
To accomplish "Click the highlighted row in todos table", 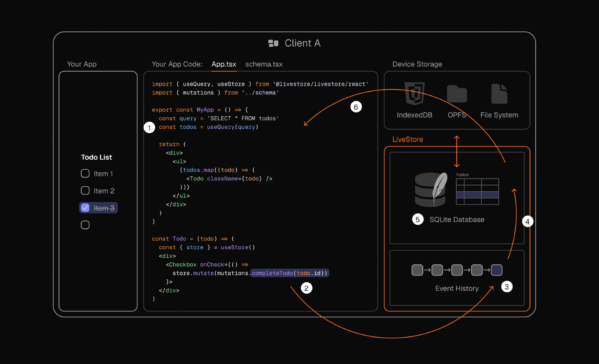I will click(x=477, y=195).
